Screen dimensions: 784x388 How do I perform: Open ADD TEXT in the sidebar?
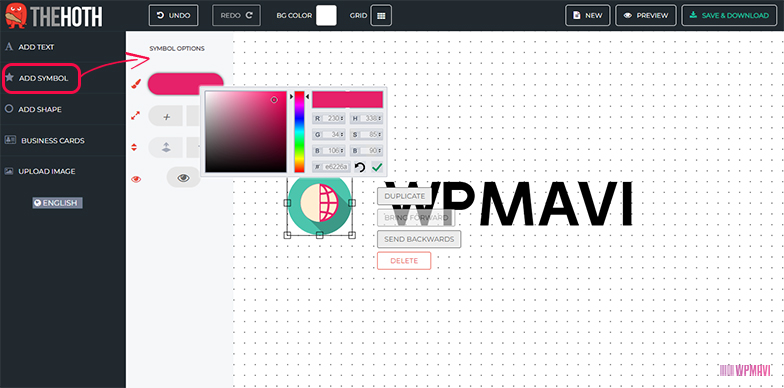pyautogui.click(x=36, y=47)
